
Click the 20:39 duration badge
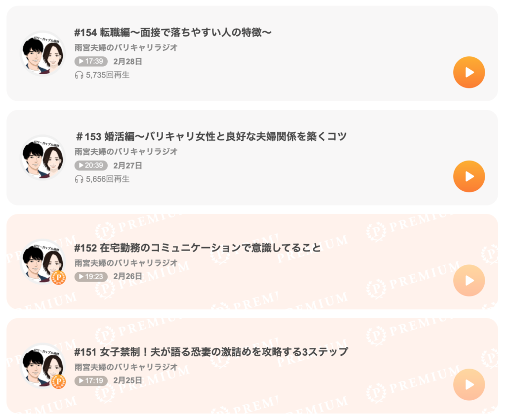point(91,166)
